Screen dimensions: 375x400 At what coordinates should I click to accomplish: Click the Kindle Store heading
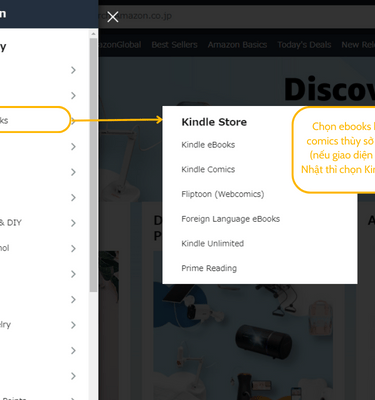(214, 122)
